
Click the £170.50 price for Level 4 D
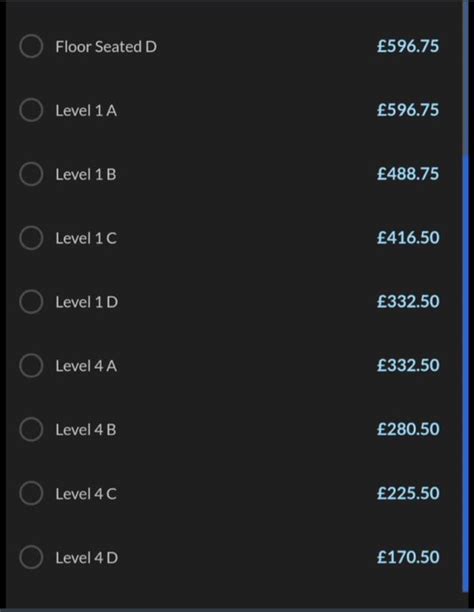[408, 557]
